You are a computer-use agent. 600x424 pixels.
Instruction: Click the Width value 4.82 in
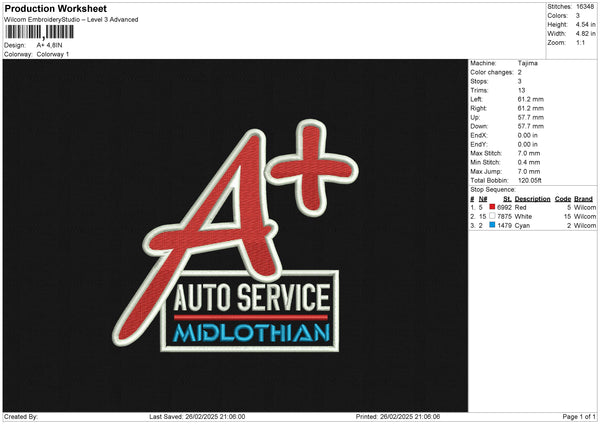(585, 34)
